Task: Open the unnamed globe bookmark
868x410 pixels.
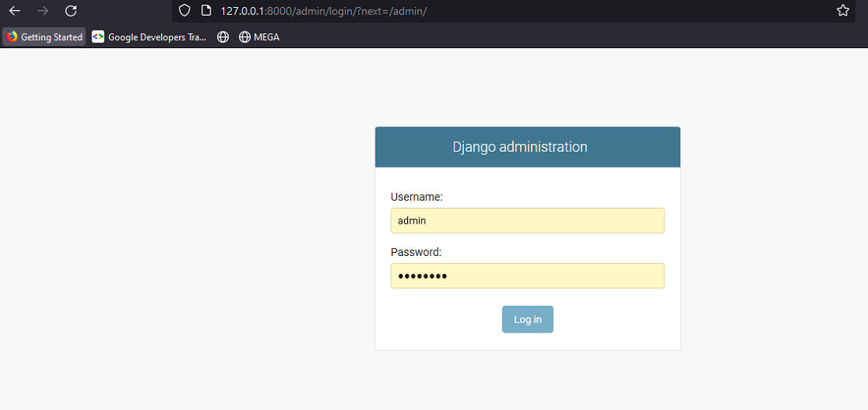Action: [x=223, y=37]
